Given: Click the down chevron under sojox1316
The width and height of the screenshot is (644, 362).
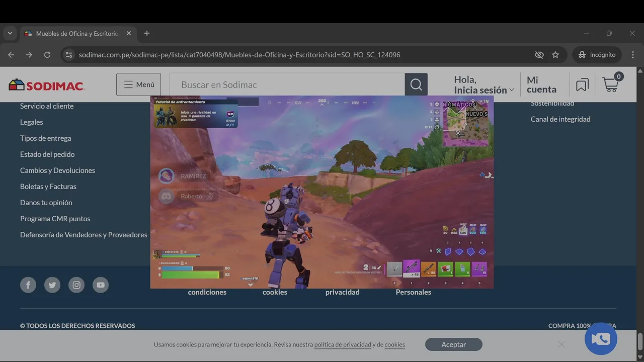Looking at the screenshot, I should [251, 285].
